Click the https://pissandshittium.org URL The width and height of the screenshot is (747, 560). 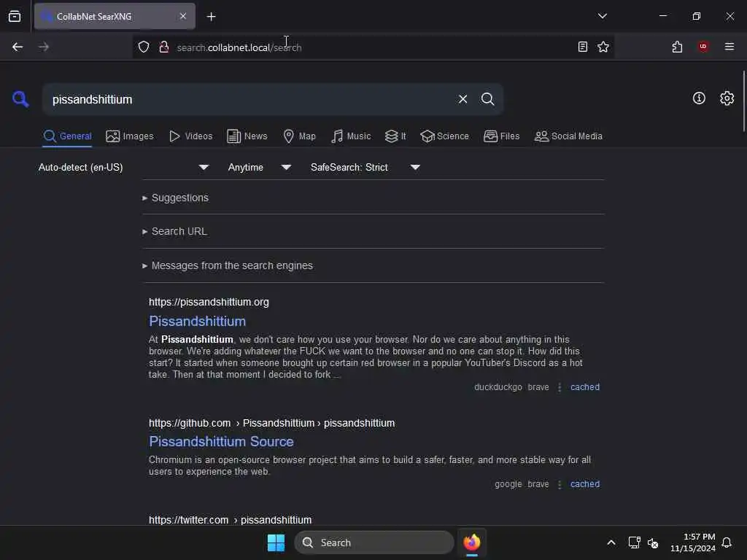[209, 302]
